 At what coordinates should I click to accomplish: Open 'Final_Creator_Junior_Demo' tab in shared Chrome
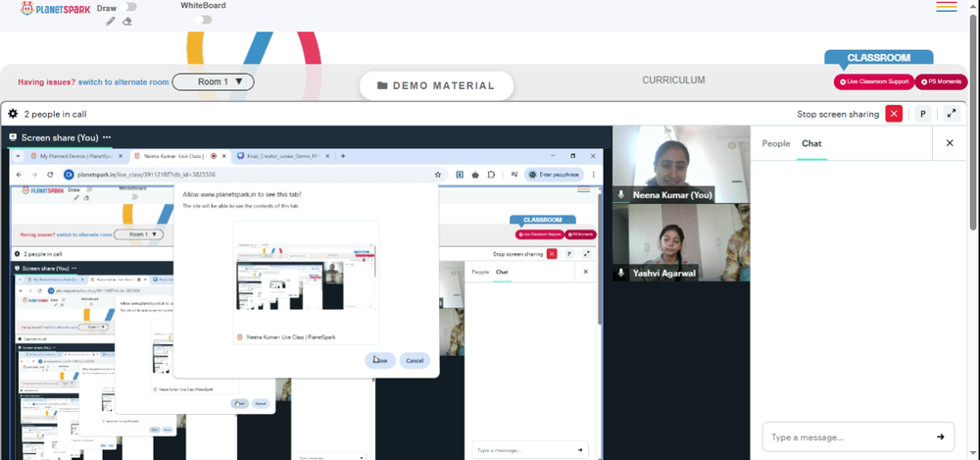[x=284, y=156]
